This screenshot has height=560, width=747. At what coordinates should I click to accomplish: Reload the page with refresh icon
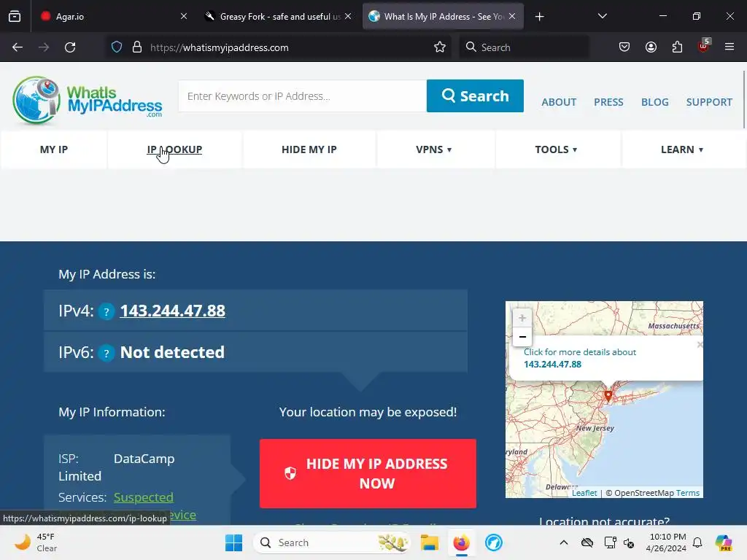[70, 47]
